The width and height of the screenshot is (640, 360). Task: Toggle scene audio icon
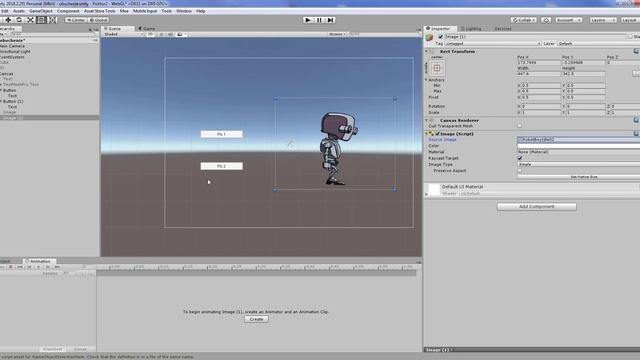[170, 34]
